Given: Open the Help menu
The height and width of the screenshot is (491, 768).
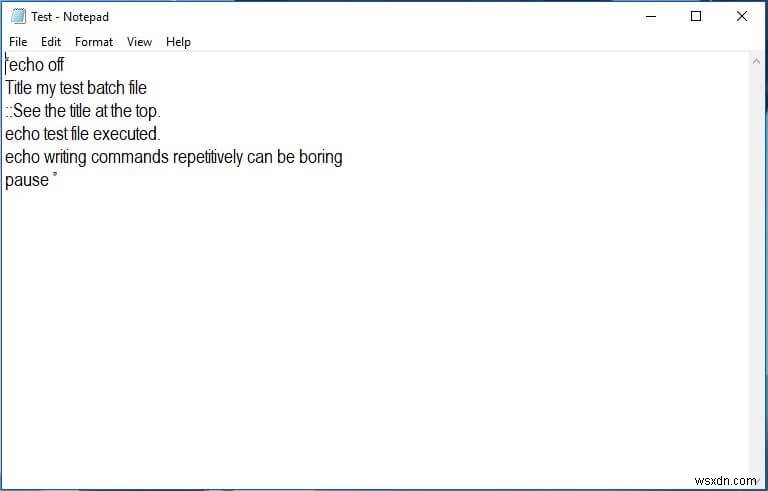Looking at the screenshot, I should pos(178,42).
